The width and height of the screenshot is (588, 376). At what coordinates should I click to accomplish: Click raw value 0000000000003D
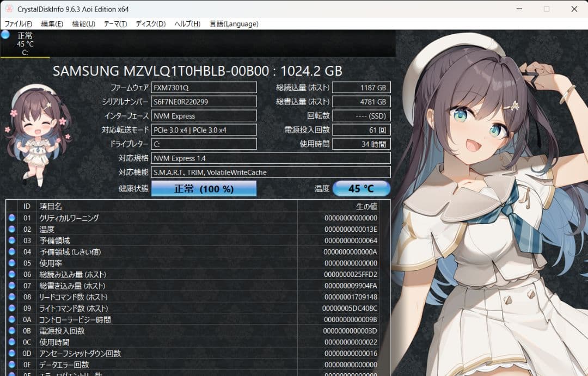pyautogui.click(x=350, y=331)
